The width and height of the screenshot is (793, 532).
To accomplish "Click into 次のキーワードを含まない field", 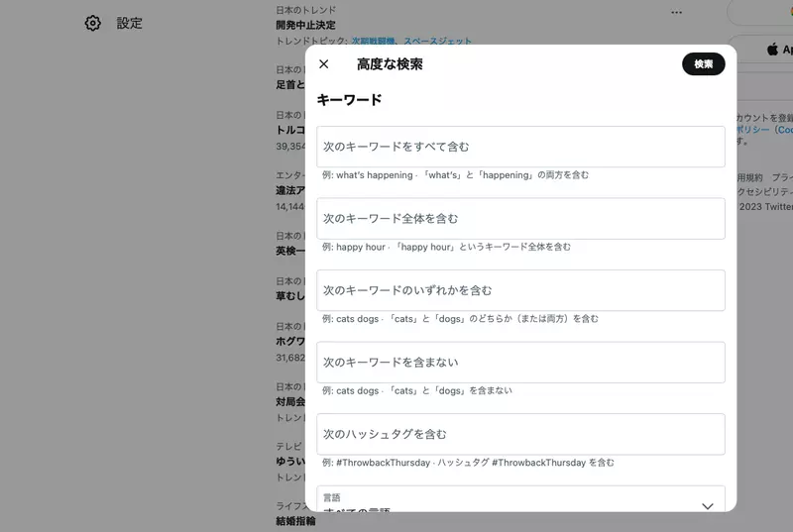I will [520, 363].
